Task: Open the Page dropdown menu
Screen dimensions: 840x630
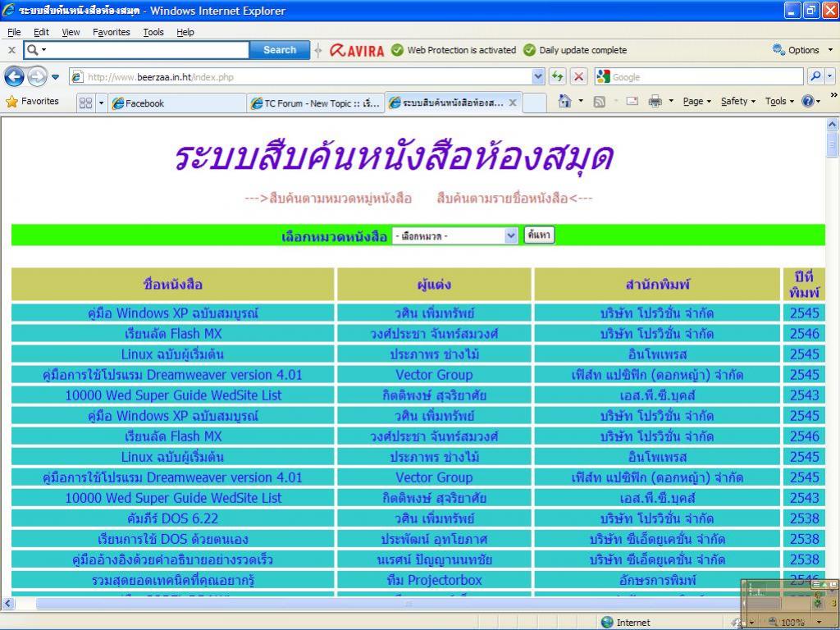Action: point(697,101)
